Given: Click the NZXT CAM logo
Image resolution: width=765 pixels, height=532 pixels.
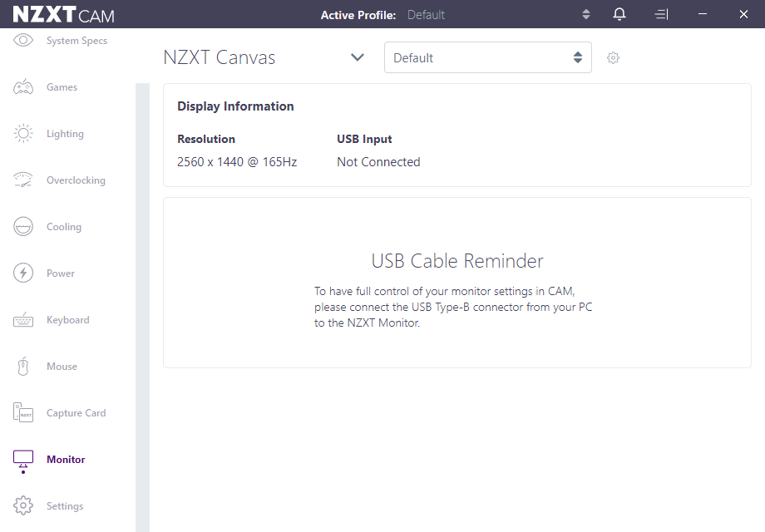Looking at the screenshot, I should pos(63,15).
